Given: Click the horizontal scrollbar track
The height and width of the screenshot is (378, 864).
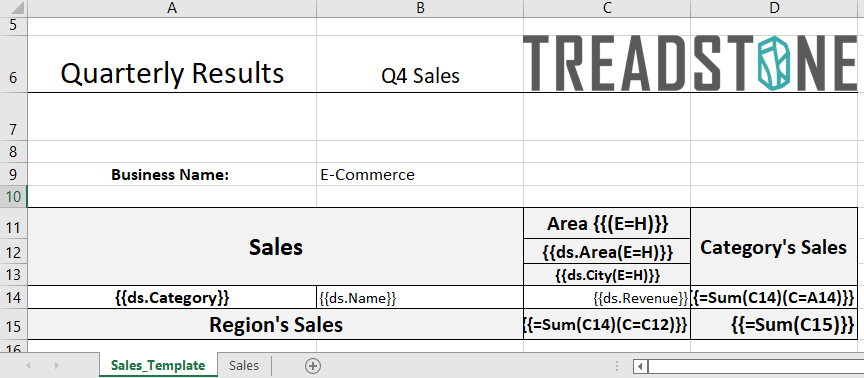Looking at the screenshot, I should [755, 366].
